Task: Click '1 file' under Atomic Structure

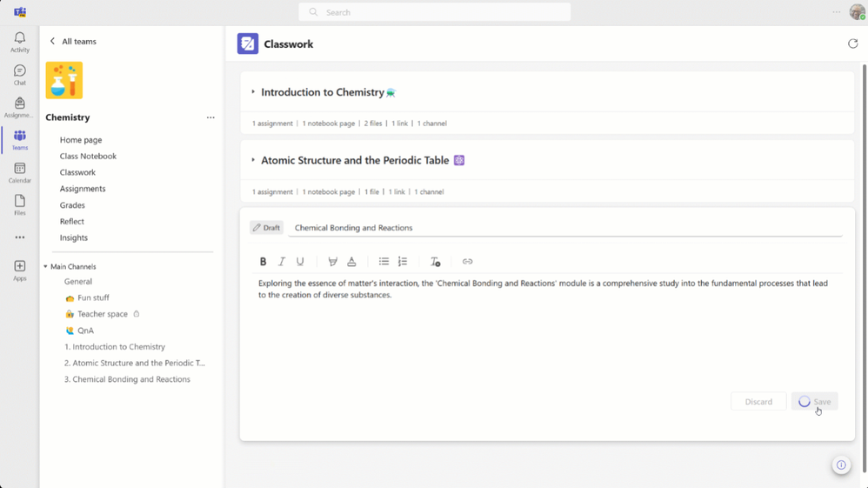Action: [371, 191]
